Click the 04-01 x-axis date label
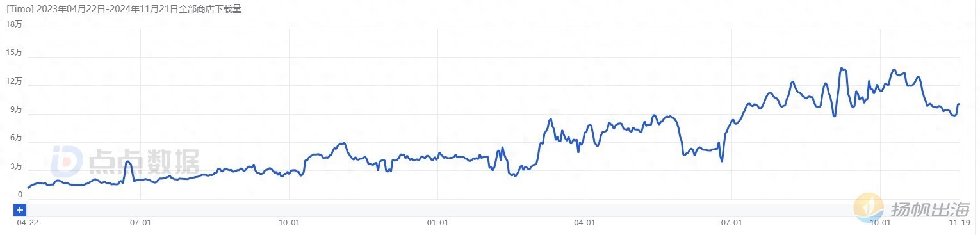Image resolution: width=980 pixels, height=235 pixels. [585, 223]
